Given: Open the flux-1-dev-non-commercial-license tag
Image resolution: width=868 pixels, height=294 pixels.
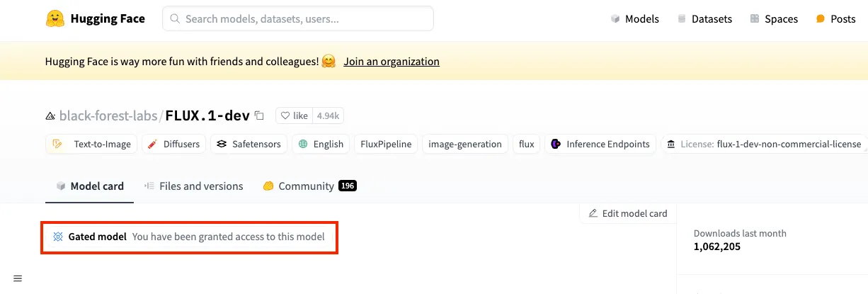Looking at the screenshot, I should (764, 144).
